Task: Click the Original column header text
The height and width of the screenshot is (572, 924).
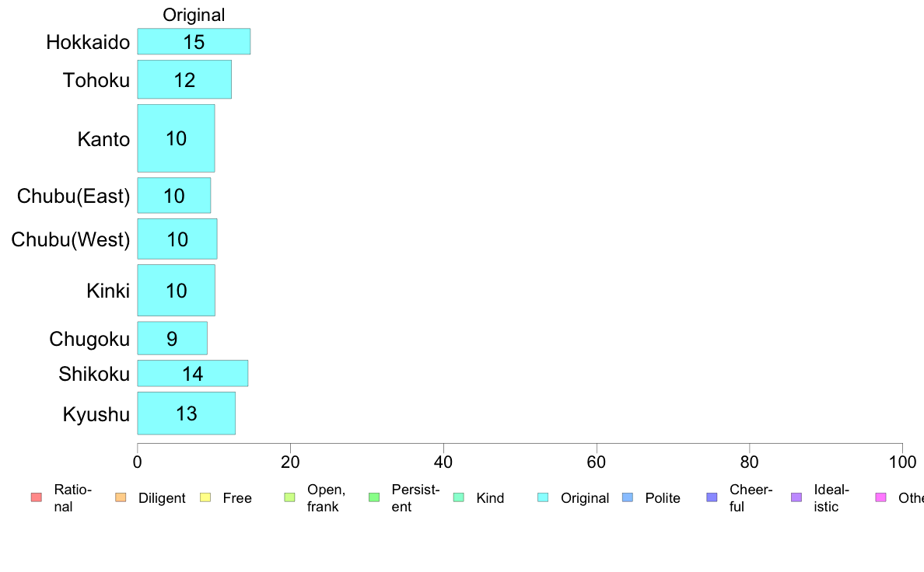Action: 194,15
